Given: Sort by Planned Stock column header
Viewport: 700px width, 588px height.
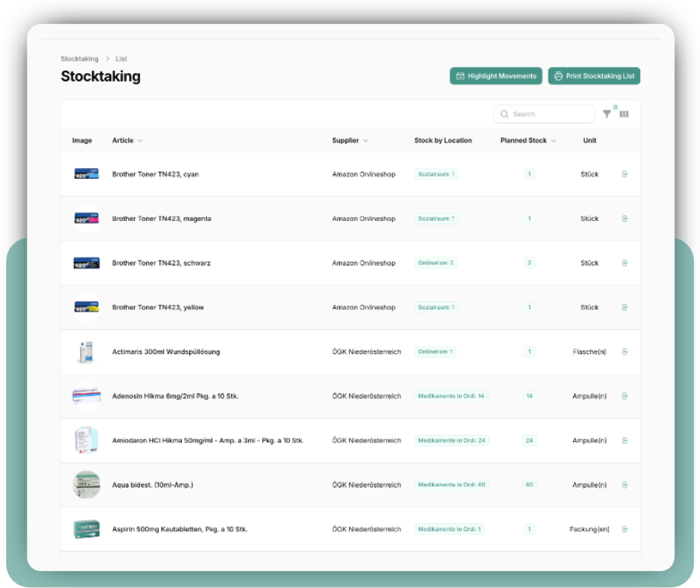Looking at the screenshot, I should click(x=528, y=141).
